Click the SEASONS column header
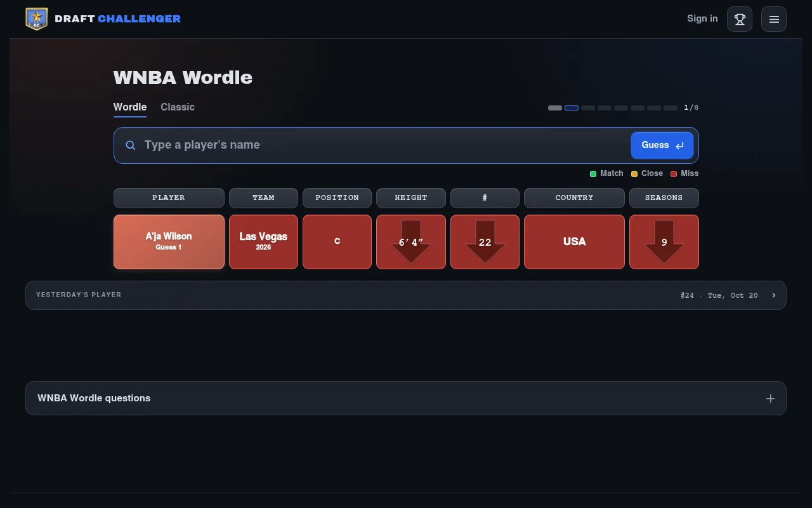The image size is (812, 508). click(x=664, y=198)
